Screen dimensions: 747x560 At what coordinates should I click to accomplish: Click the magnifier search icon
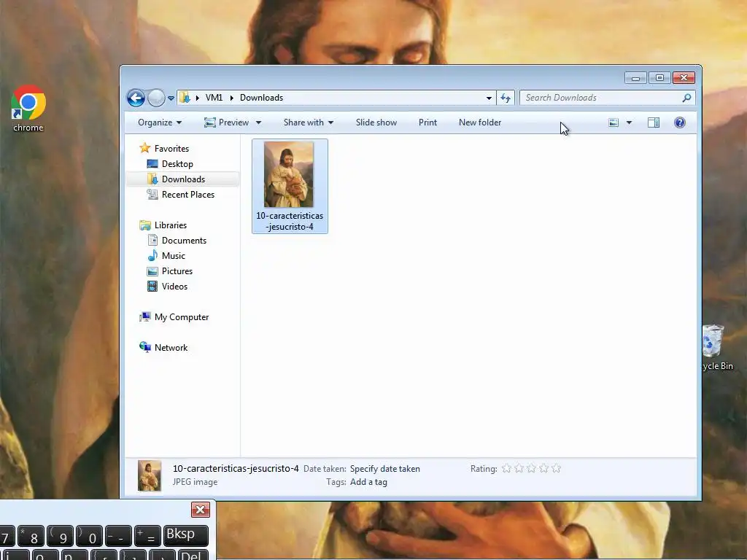click(x=686, y=98)
